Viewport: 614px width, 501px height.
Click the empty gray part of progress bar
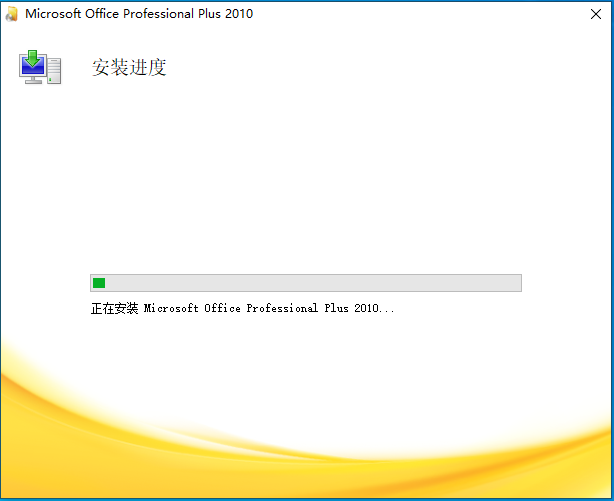313,283
